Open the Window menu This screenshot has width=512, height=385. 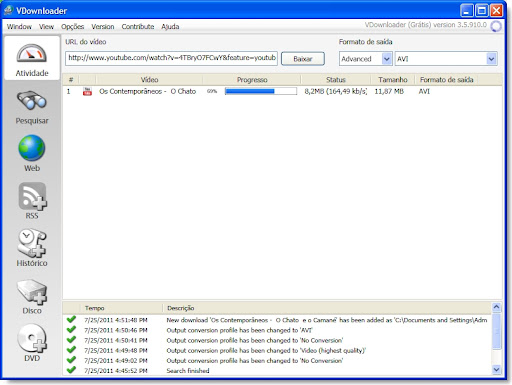click(19, 27)
